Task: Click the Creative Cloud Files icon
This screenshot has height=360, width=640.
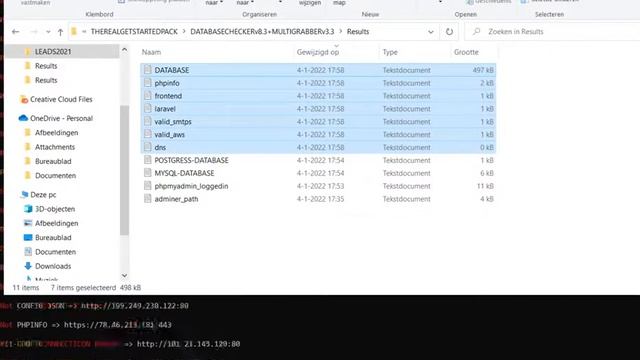Action: pos(24,99)
